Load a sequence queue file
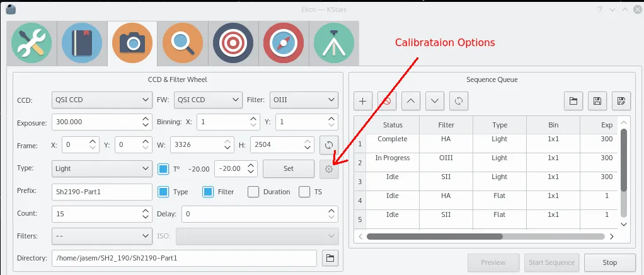The image size is (644, 275). click(573, 101)
